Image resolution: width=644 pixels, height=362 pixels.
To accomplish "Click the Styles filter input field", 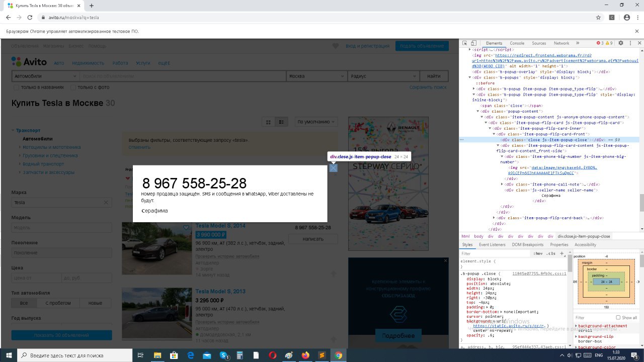I will (496, 253).
